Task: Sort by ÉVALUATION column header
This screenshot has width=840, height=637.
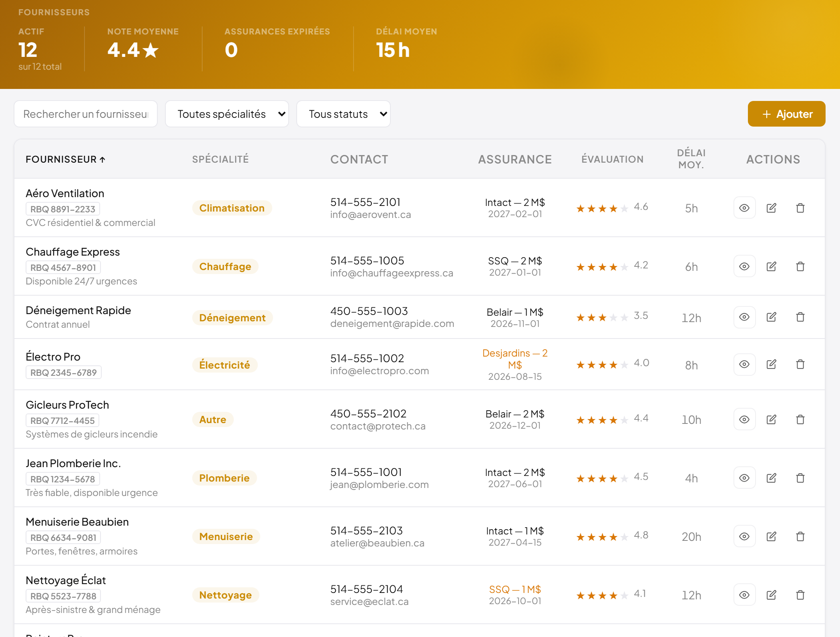Action: pos(613,159)
